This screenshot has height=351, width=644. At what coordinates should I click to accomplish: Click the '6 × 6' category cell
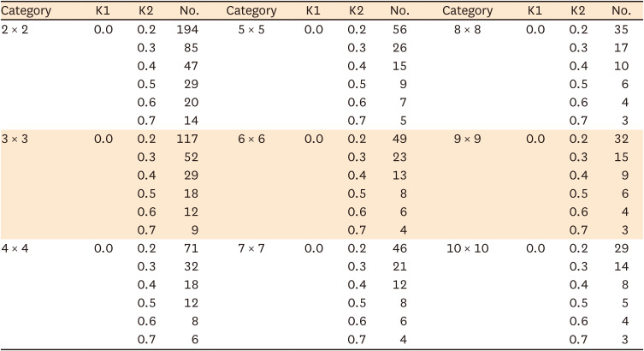coord(249,139)
